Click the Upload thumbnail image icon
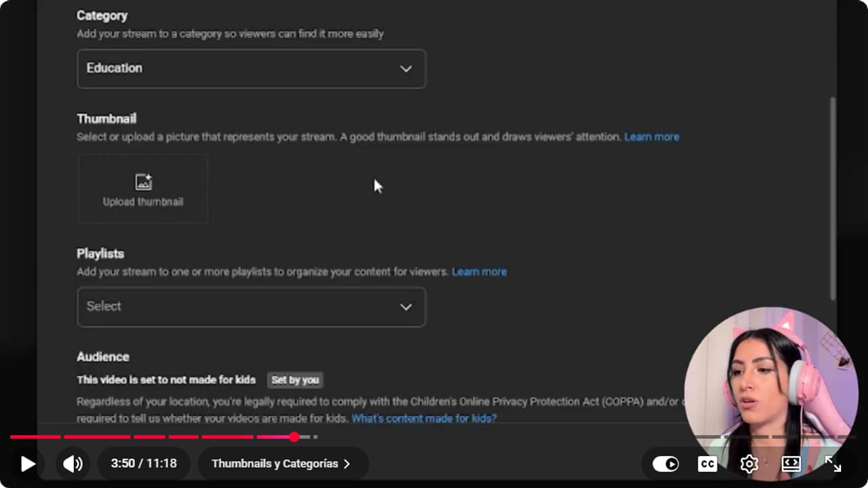The height and width of the screenshot is (488, 868). pyautogui.click(x=143, y=182)
